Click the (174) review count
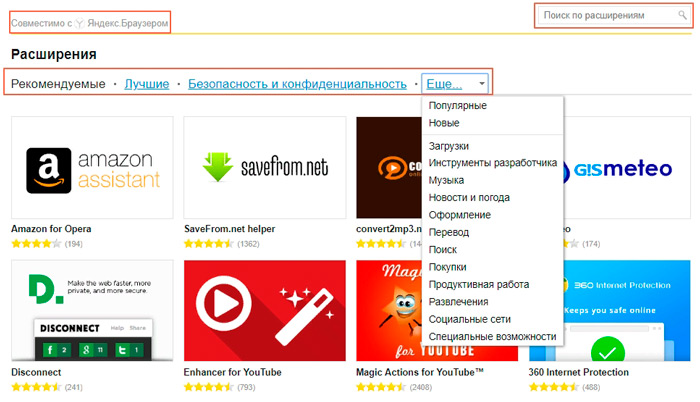This screenshot has height=402, width=700. tap(591, 244)
